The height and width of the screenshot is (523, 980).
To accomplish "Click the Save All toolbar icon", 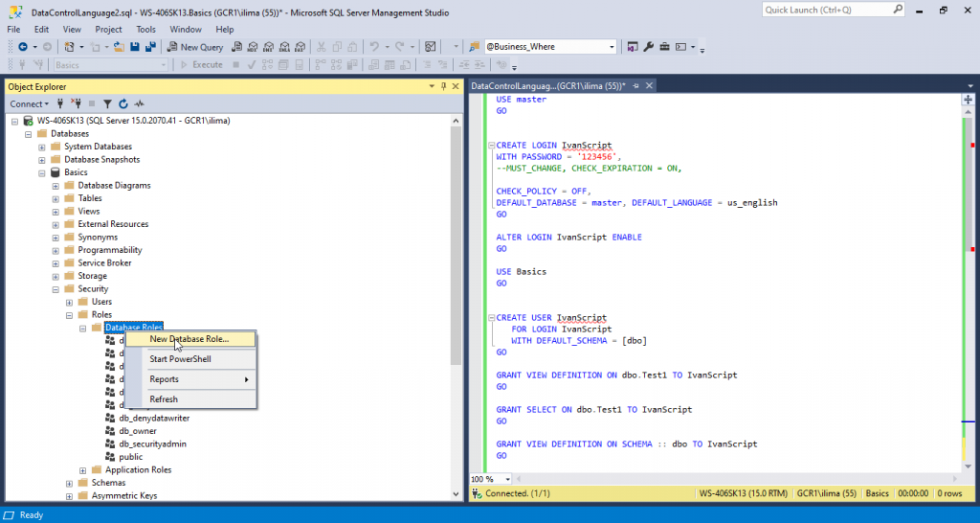I will (x=150, y=47).
